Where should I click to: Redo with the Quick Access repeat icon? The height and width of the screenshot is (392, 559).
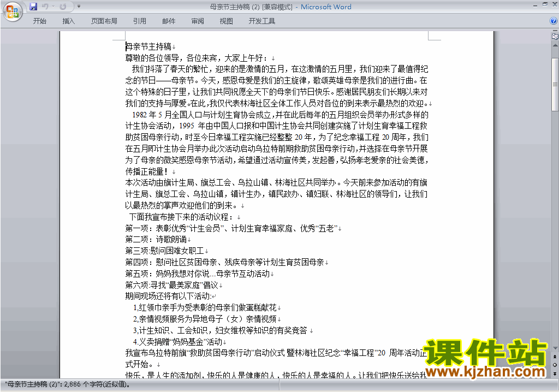tap(63, 7)
